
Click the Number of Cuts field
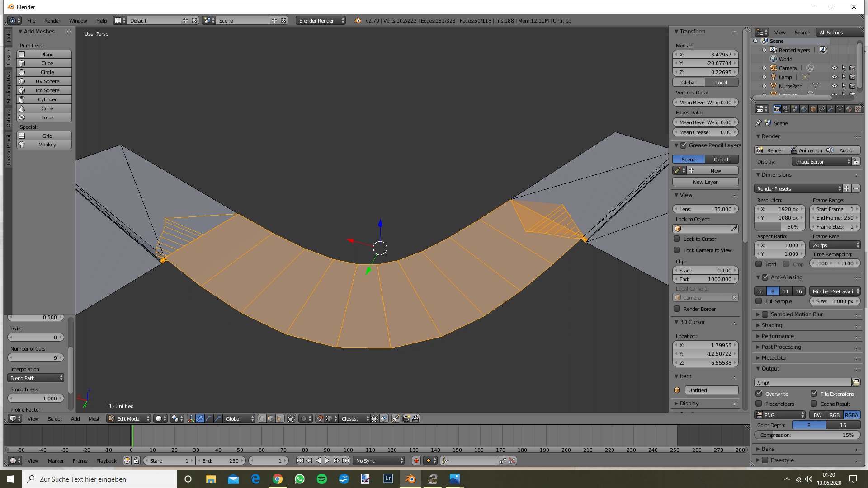[36, 357]
